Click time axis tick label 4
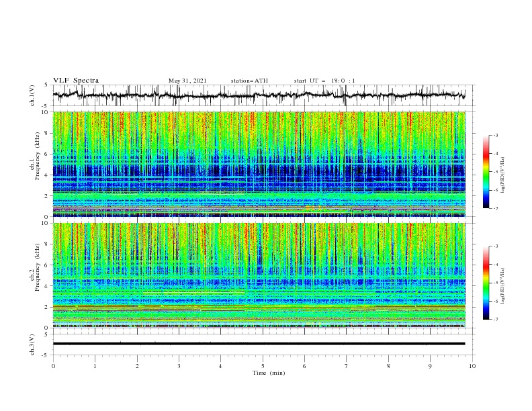The height and width of the screenshot is (411, 532). click(x=220, y=366)
